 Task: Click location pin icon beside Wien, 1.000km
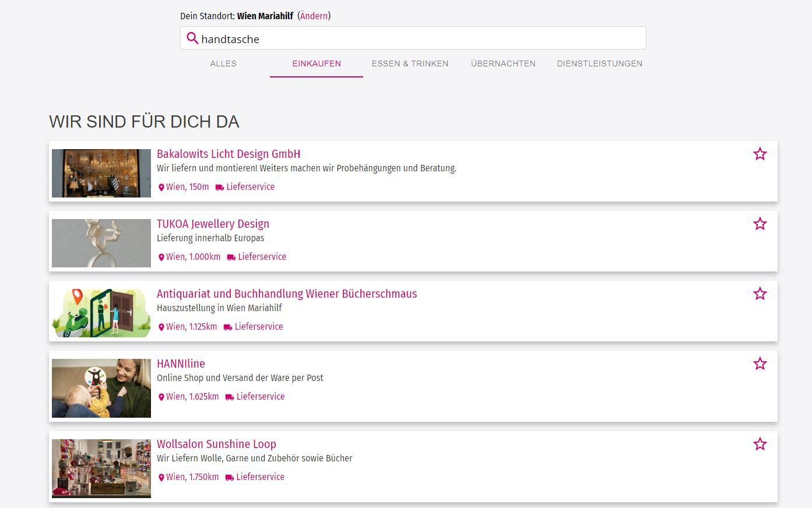tap(161, 257)
